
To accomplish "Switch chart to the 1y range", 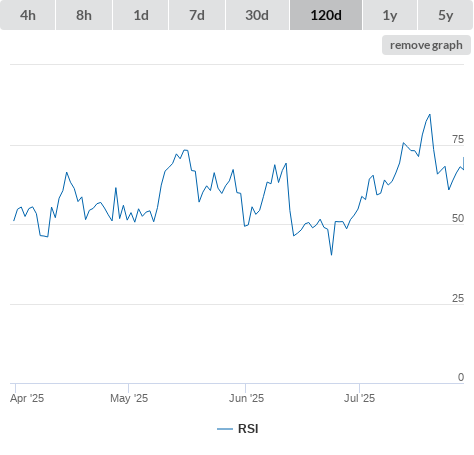I will pos(390,15).
